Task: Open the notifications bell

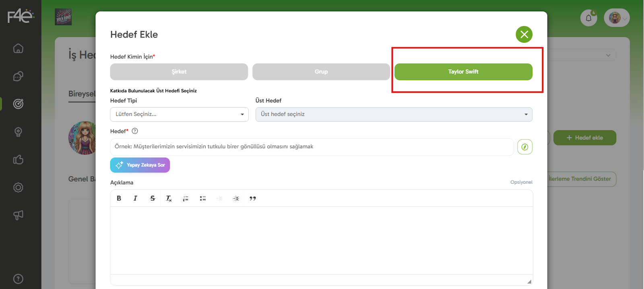Action: pos(588,18)
